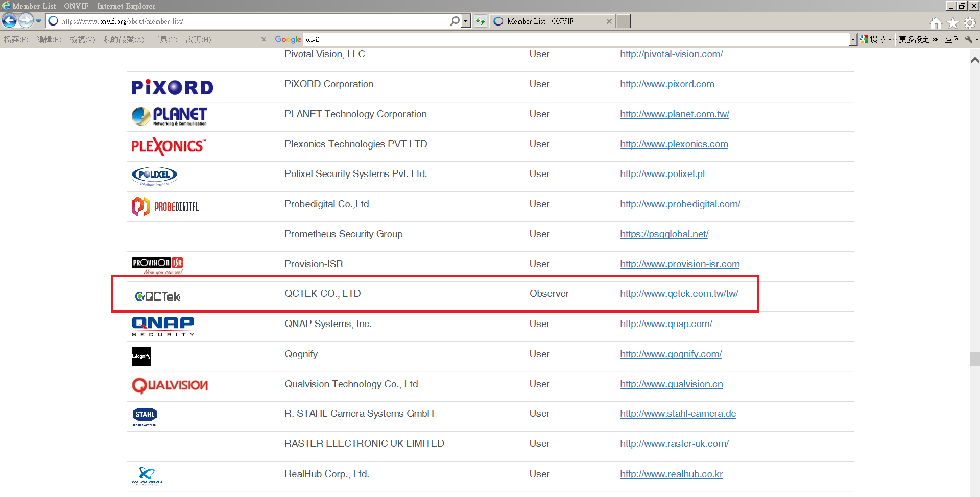Click the Provision ISR logo

(x=157, y=265)
